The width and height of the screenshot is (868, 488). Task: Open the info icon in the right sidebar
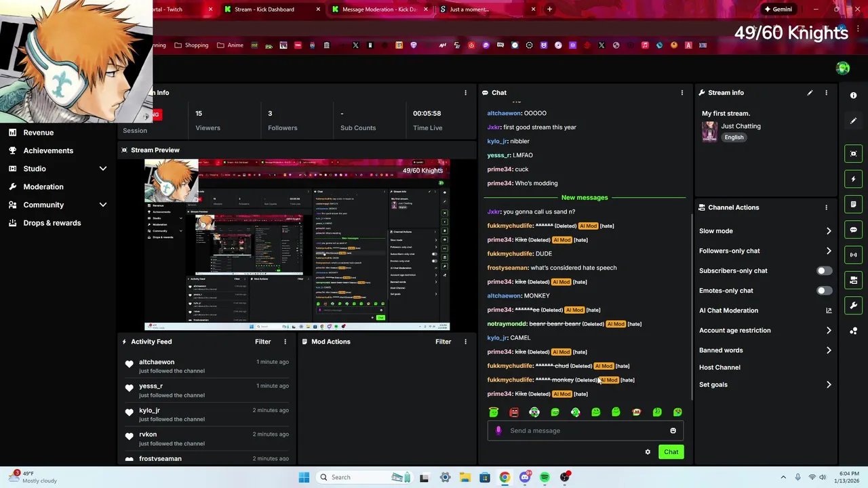pos(853,96)
